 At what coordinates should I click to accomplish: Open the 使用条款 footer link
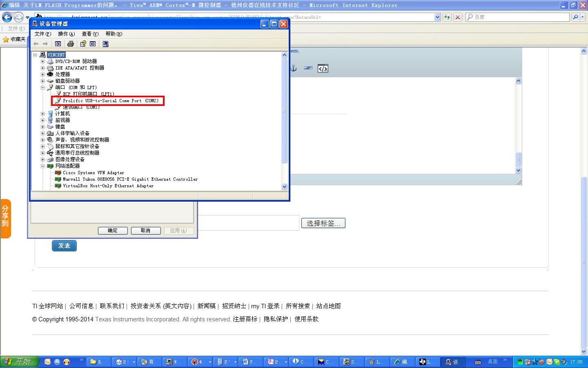[x=307, y=319]
